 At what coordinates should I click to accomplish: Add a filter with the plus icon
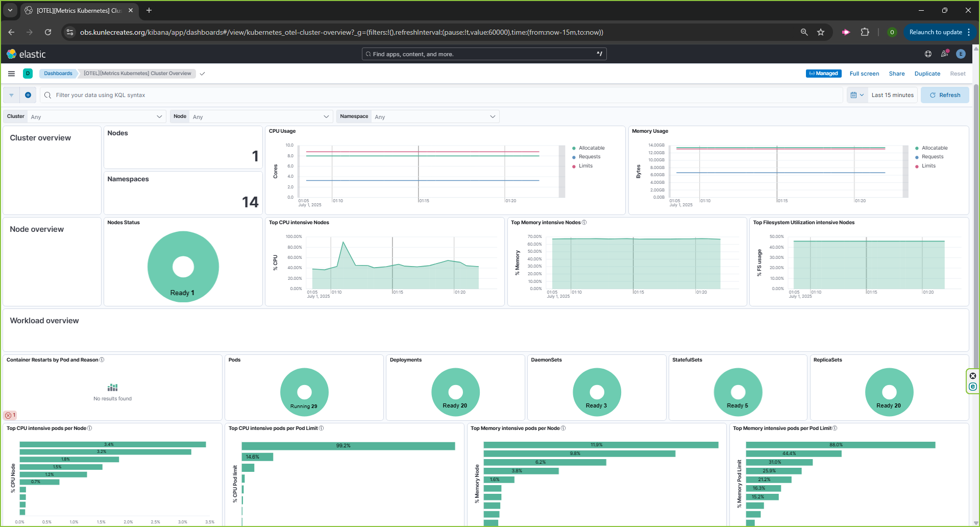28,95
